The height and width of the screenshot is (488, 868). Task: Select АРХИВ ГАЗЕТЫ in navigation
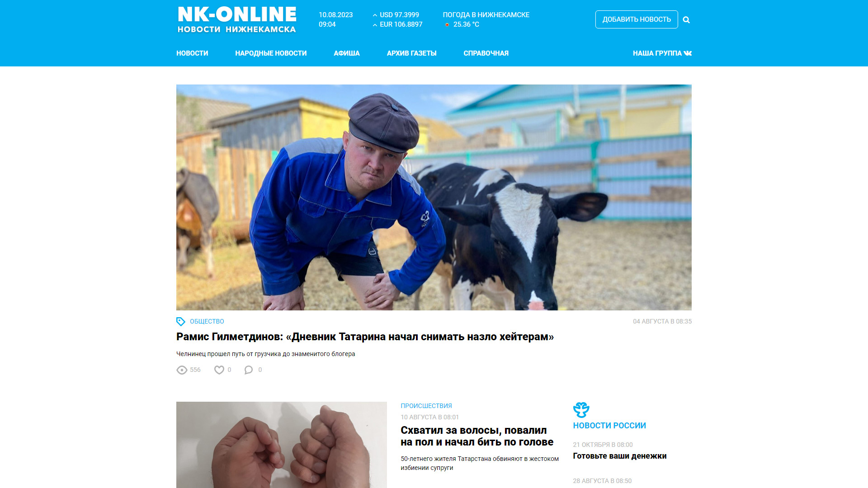[411, 53]
